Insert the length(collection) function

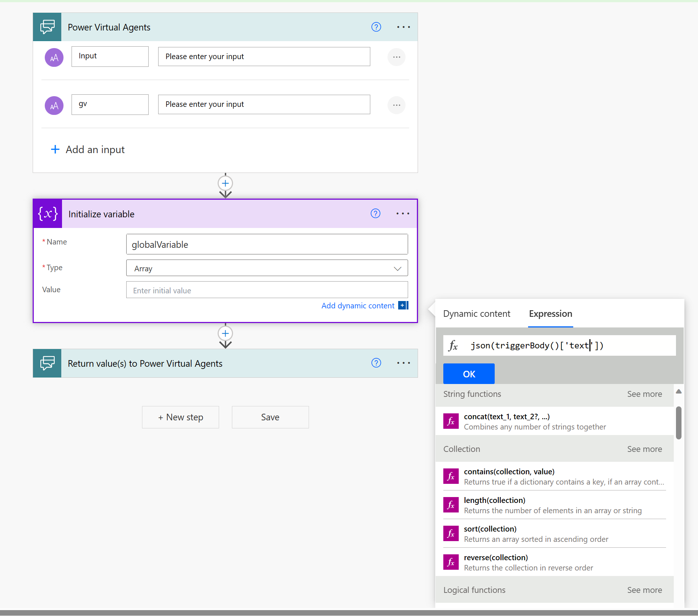click(x=555, y=505)
